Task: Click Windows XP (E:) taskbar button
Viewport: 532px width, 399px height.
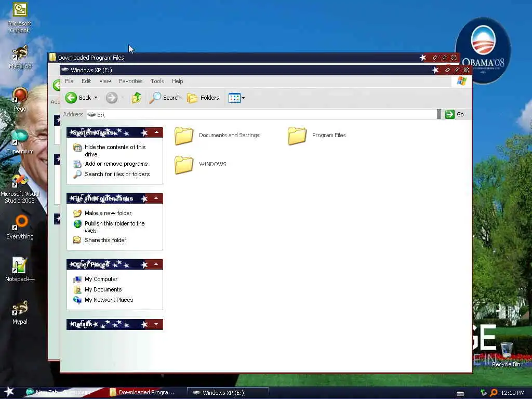Action: pos(228,393)
